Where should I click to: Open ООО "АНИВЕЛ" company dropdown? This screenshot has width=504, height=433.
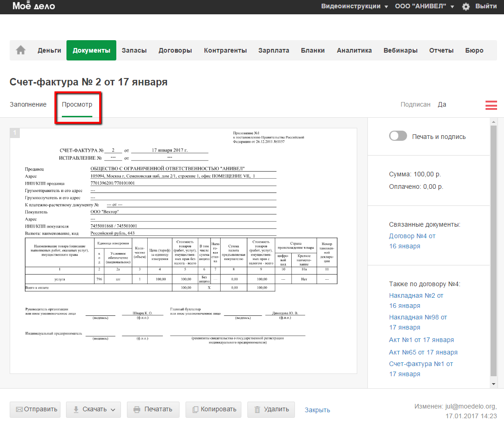coord(425,6)
